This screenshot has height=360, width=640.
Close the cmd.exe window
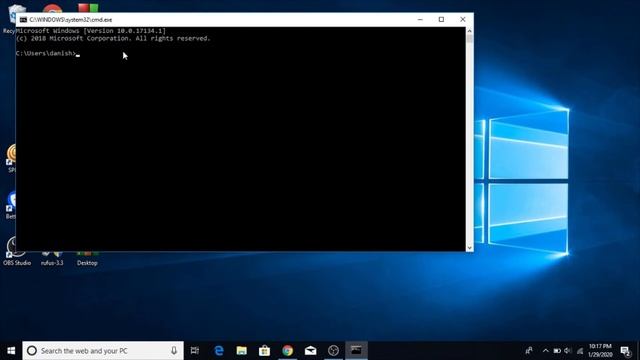462,20
